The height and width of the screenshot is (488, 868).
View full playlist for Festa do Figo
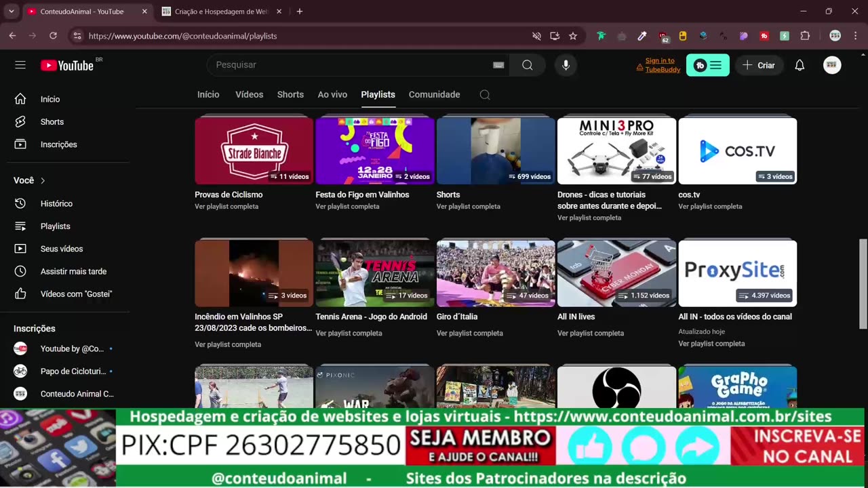coord(347,207)
